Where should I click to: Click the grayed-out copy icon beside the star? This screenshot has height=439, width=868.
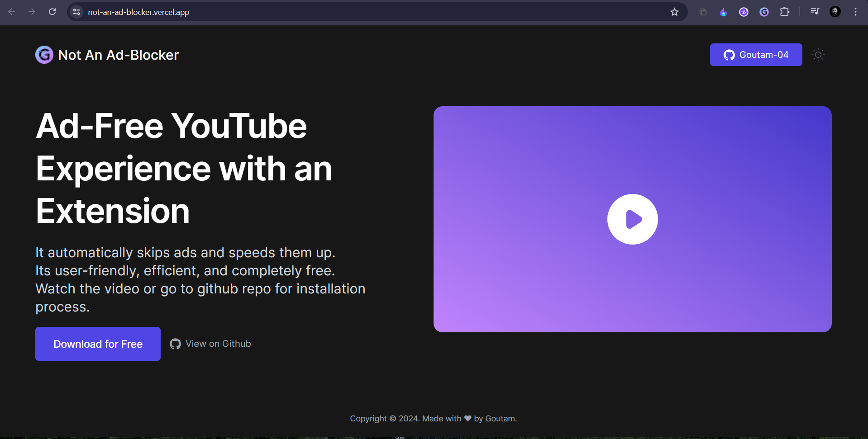pos(703,12)
